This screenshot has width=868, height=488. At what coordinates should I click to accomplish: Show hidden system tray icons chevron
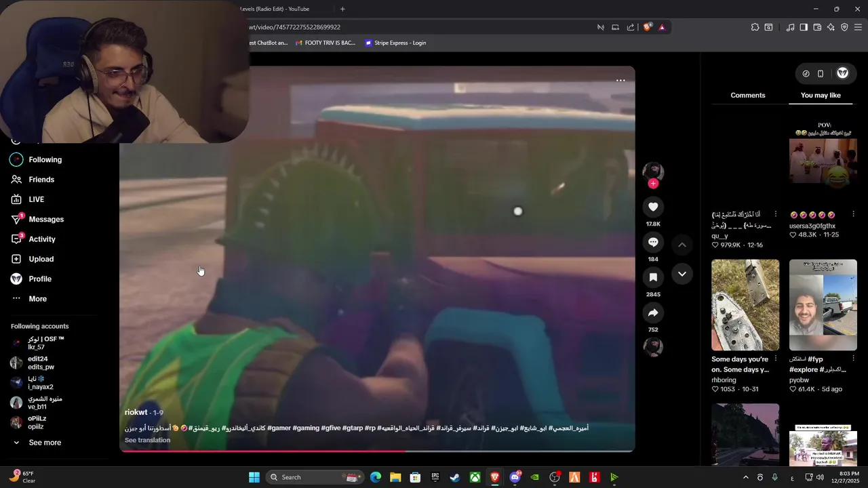pyautogui.click(x=745, y=477)
